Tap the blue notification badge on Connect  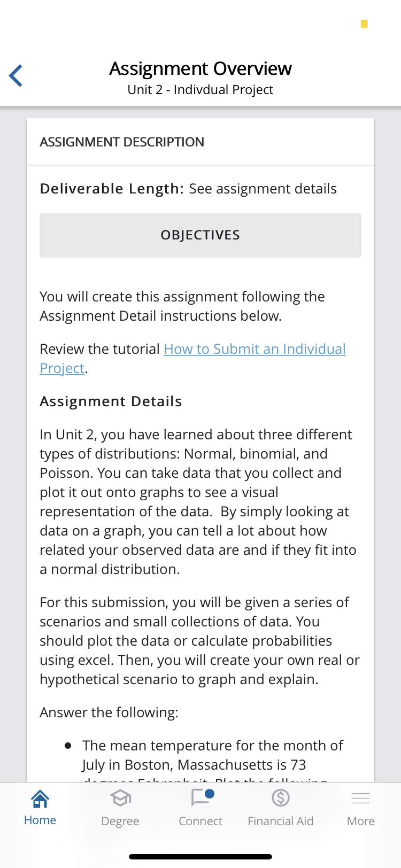click(210, 794)
